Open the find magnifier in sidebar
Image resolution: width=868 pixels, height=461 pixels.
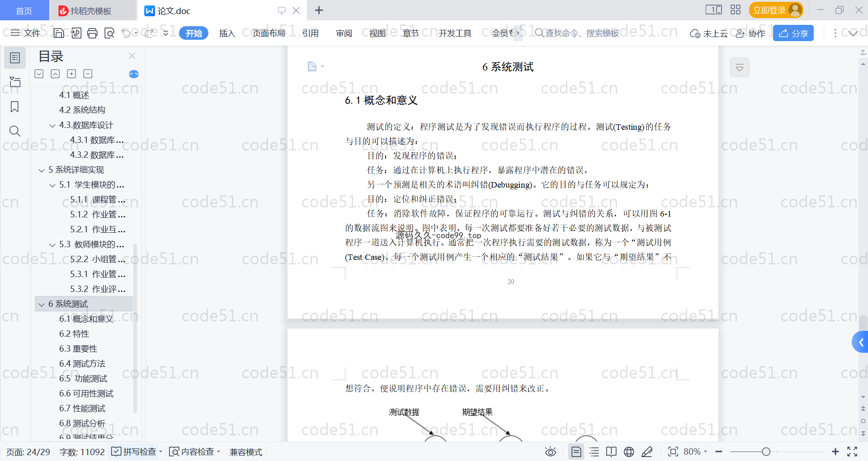(15, 131)
